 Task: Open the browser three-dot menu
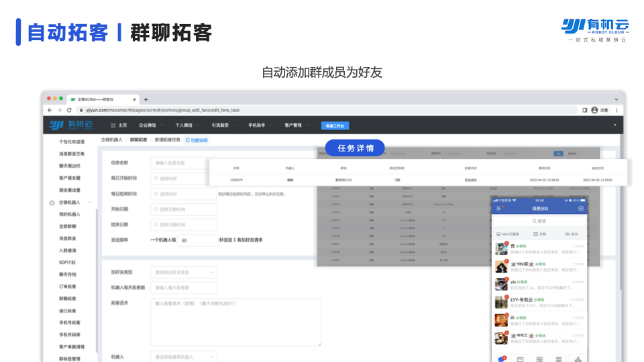point(616,110)
